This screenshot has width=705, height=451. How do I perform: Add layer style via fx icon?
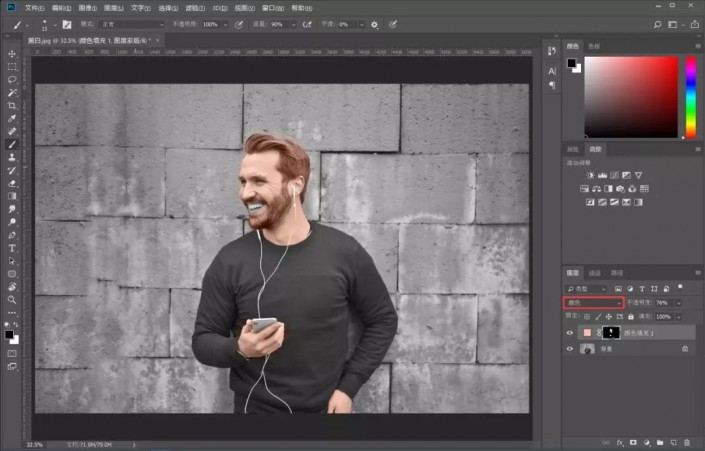click(x=620, y=440)
